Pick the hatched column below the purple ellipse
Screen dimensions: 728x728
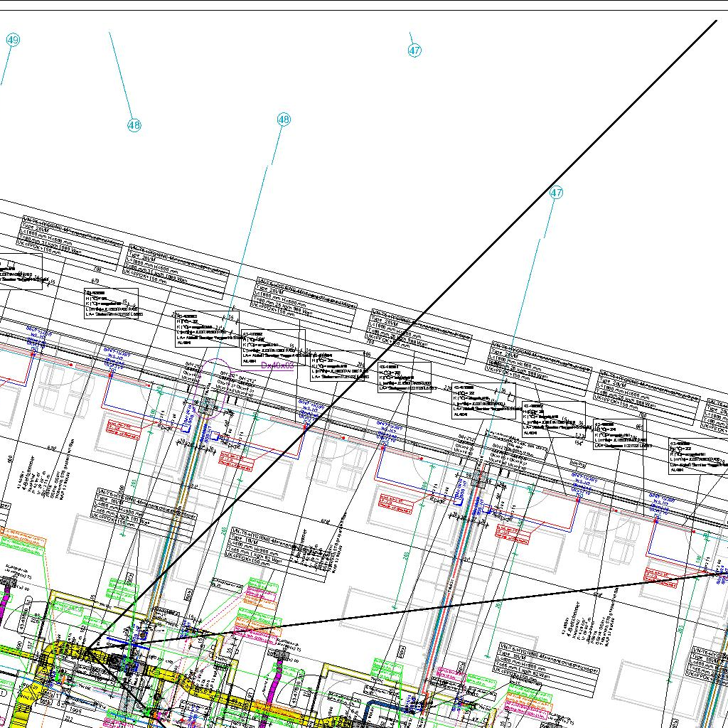pos(208,405)
